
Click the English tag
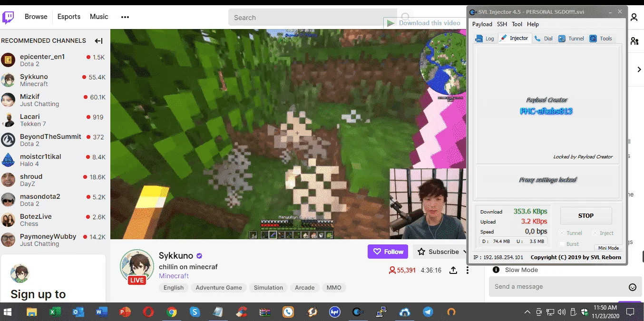click(174, 288)
